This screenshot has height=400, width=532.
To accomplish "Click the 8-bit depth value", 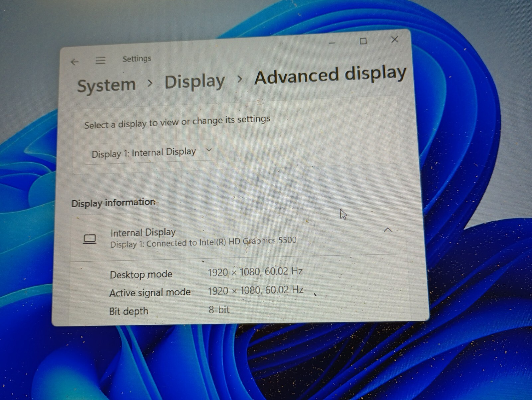I will 219,310.
